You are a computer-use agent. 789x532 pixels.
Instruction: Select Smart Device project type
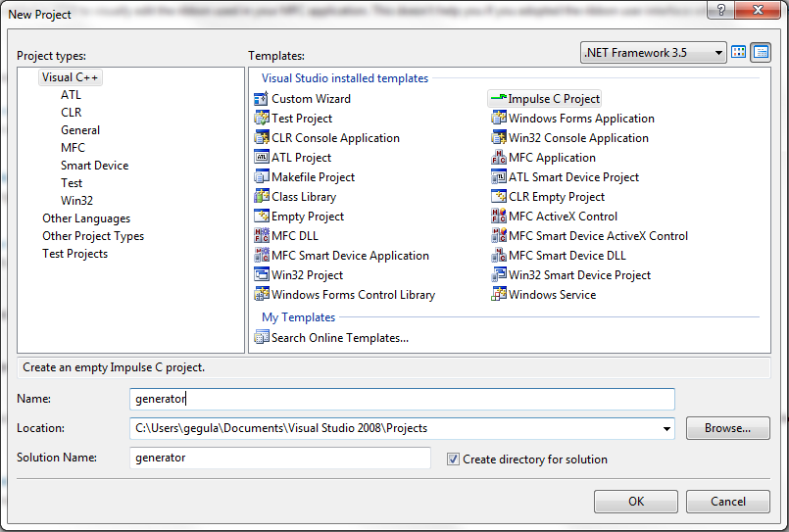(95, 166)
